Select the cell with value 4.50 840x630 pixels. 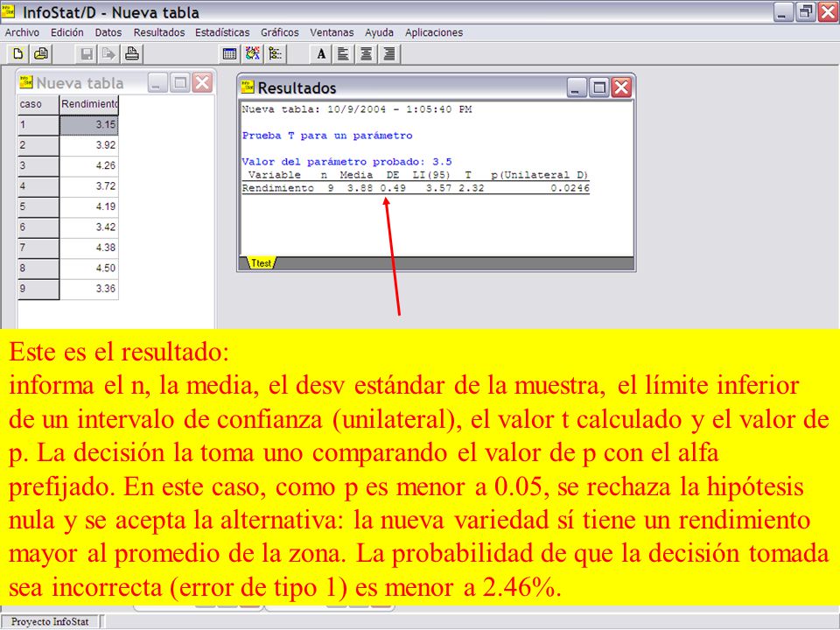coord(89,268)
